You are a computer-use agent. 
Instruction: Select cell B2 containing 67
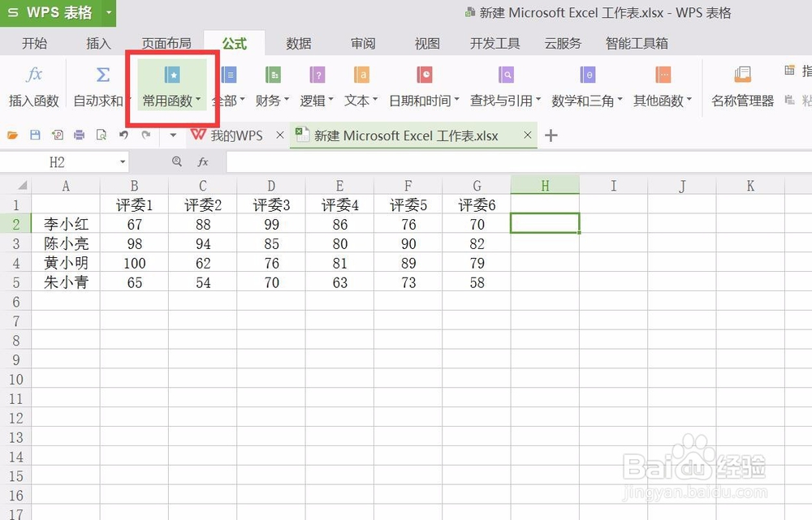click(x=134, y=224)
